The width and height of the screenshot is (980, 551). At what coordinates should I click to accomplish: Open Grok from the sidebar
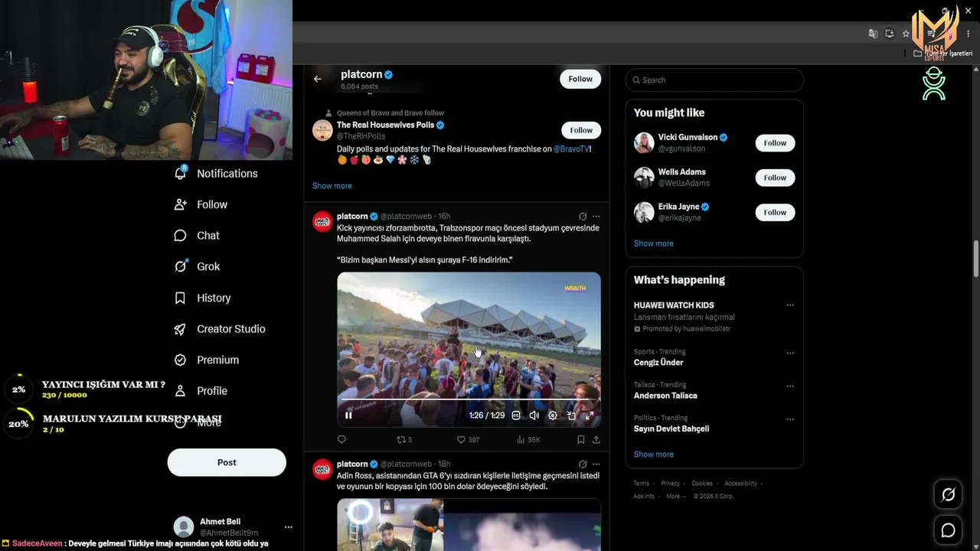click(x=197, y=266)
